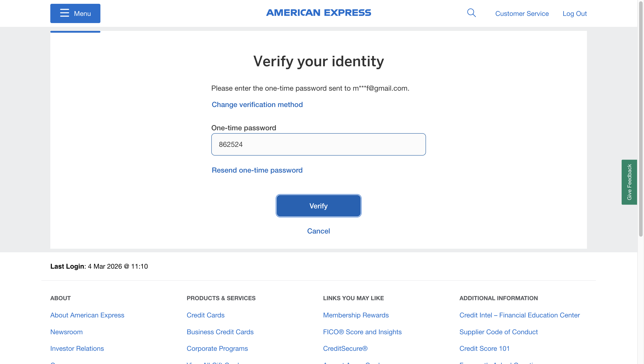Open the search magnifier icon
644x364 pixels.
click(x=471, y=13)
